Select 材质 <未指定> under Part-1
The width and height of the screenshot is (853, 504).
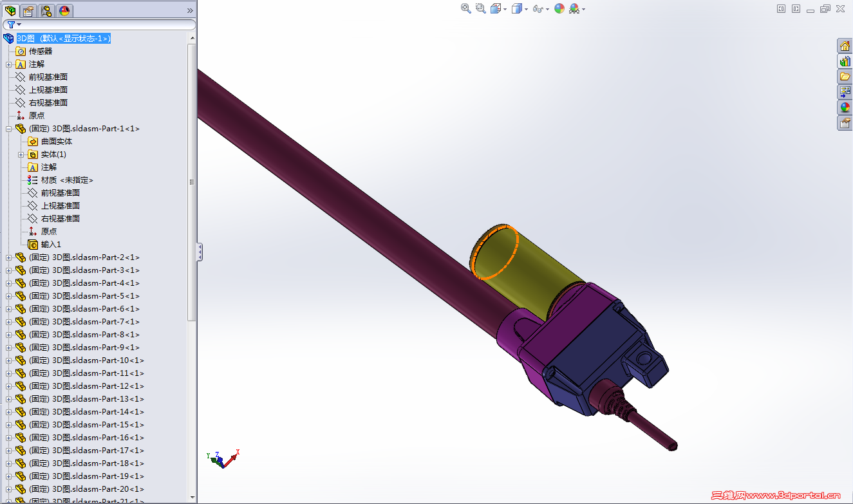[67, 180]
